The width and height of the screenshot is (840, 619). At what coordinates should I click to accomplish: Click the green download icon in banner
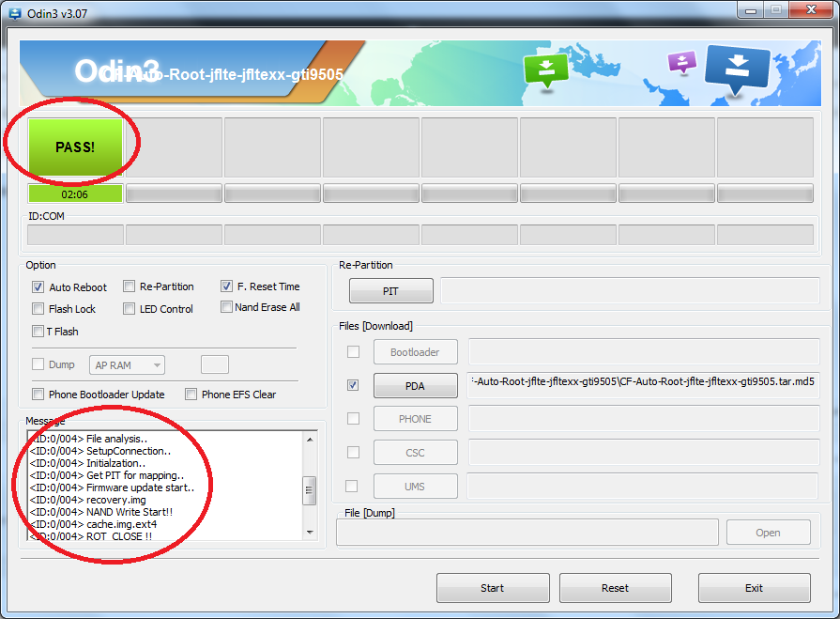pos(546,70)
